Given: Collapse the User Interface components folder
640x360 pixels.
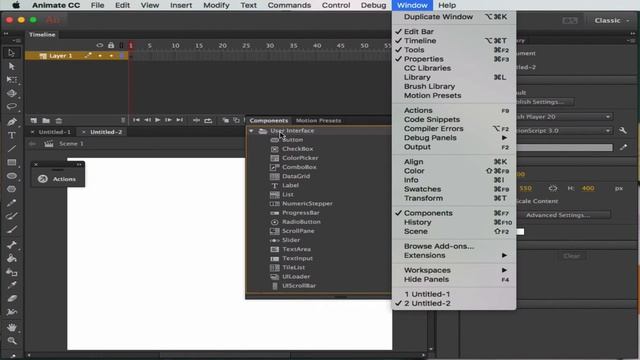Looking at the screenshot, I should click(251, 131).
